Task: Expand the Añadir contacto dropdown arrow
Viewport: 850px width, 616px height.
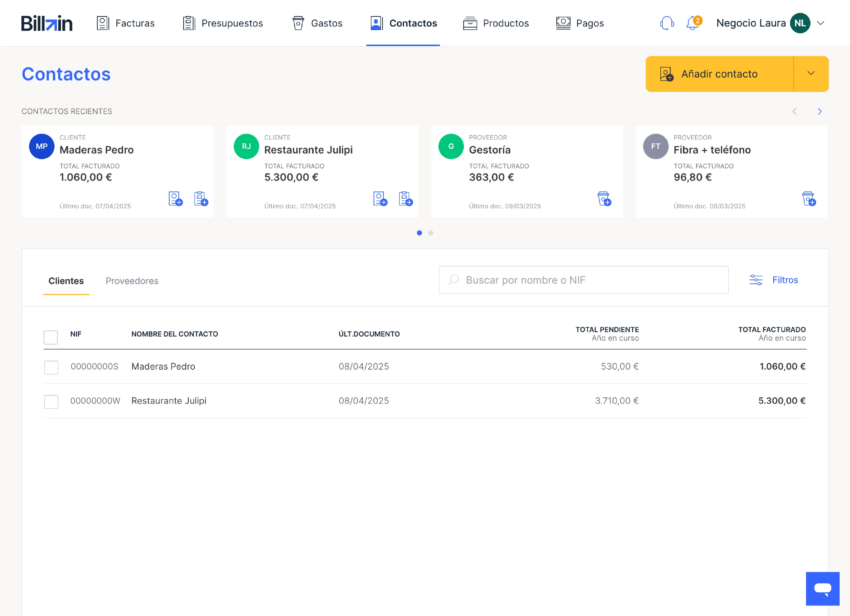Action: pyautogui.click(x=811, y=74)
